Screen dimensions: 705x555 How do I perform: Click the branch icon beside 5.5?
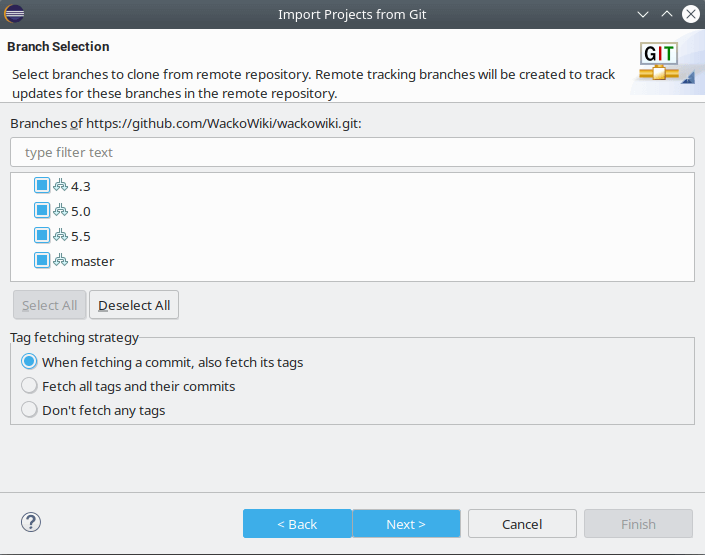(60, 235)
